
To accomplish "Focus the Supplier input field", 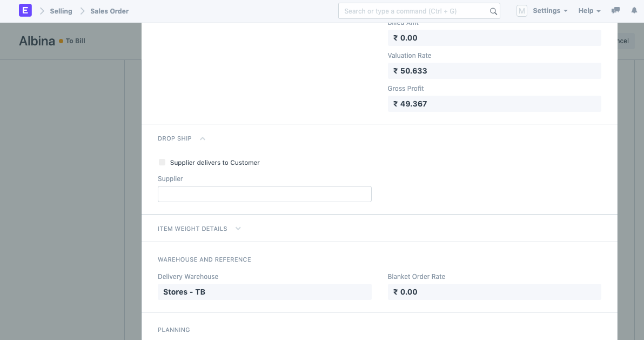I will (x=265, y=194).
